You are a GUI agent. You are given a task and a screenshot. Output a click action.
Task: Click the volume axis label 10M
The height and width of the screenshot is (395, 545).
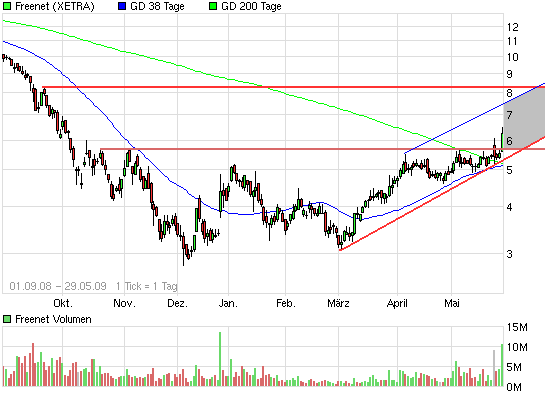[517, 347]
